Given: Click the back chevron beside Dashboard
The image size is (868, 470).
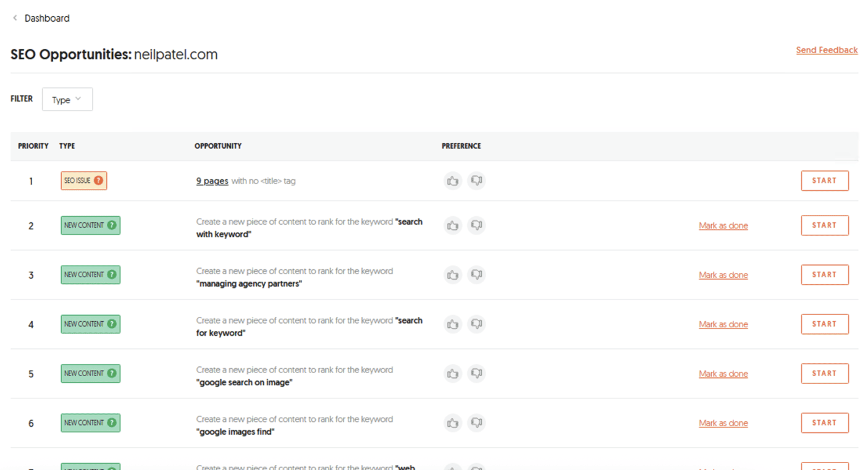Looking at the screenshot, I should 14,17.
